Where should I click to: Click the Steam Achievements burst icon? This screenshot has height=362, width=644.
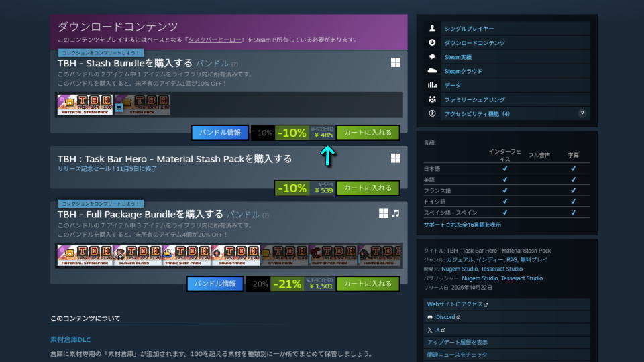tap(432, 56)
